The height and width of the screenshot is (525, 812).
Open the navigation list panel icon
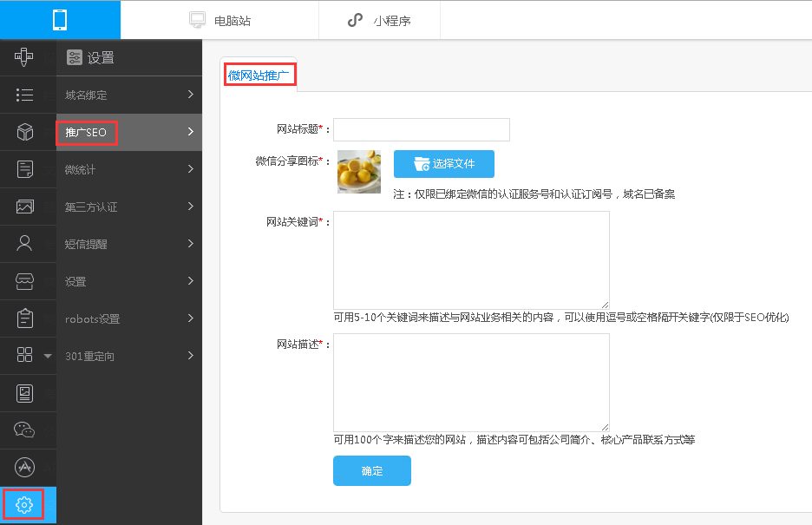click(23, 95)
